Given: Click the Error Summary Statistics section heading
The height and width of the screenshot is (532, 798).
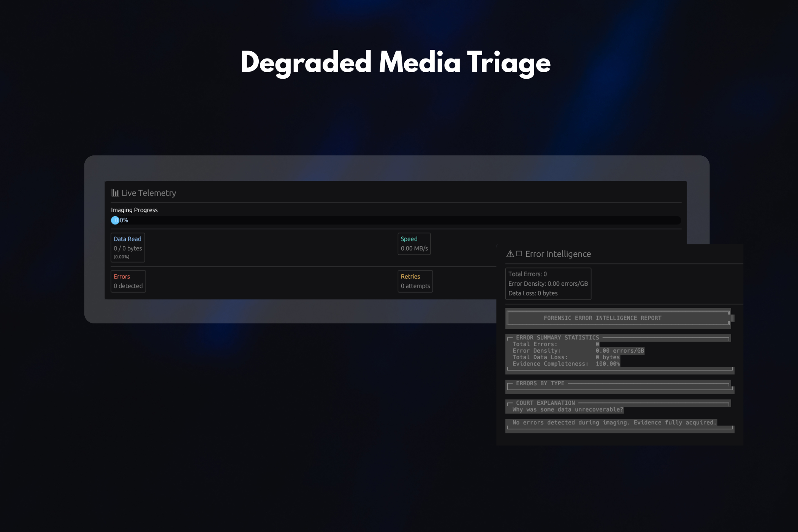Looking at the screenshot, I should point(557,337).
